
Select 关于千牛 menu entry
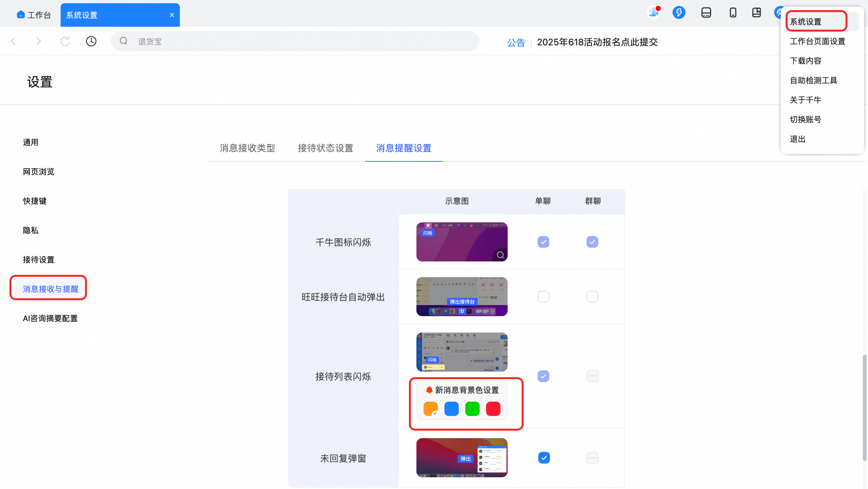(805, 100)
